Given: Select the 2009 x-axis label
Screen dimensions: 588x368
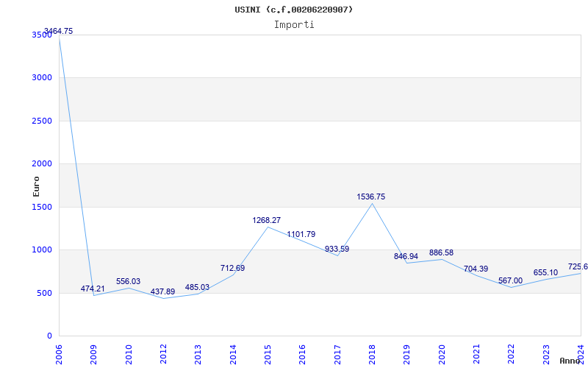Looking at the screenshot, I should click(93, 355).
